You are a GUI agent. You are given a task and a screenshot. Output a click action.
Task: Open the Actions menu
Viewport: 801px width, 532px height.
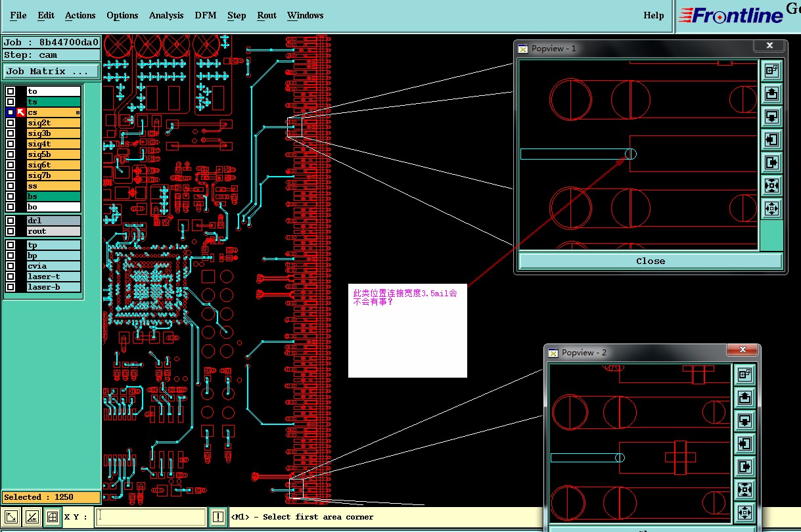click(80, 15)
